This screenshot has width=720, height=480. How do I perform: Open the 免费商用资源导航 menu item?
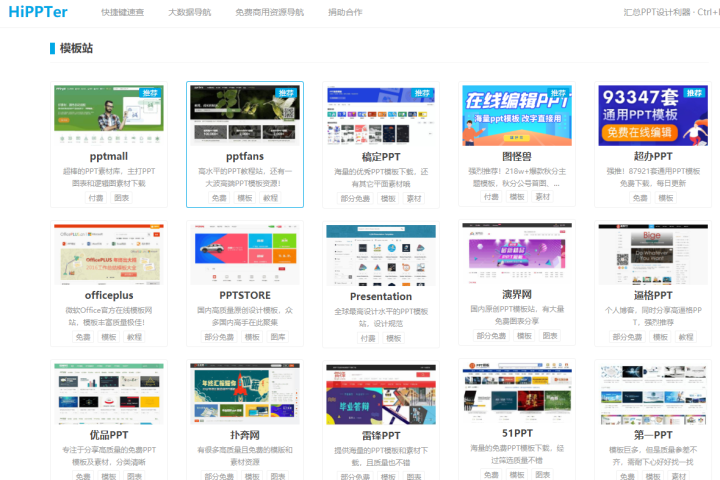point(270,12)
